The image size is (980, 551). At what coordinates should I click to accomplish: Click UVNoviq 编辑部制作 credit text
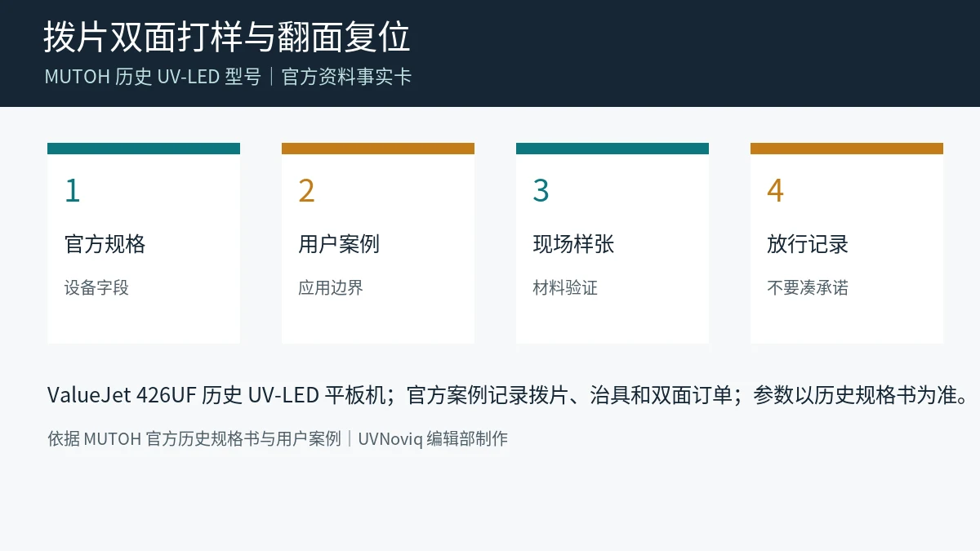tap(433, 438)
